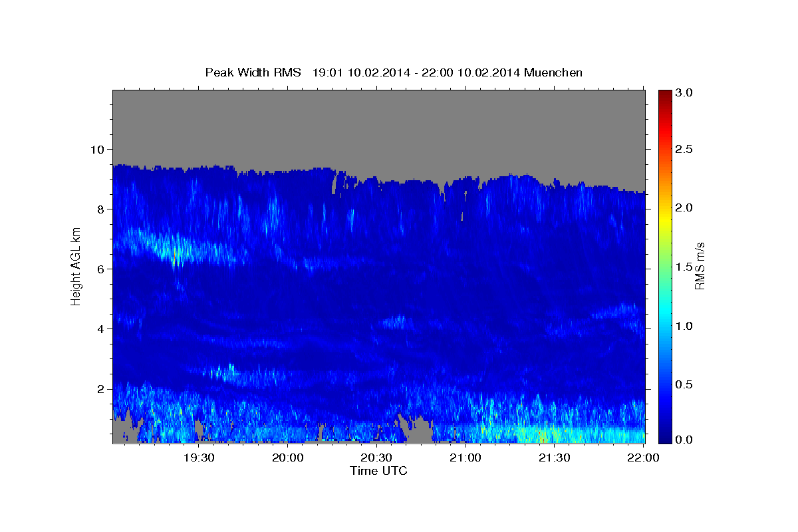This screenshot has height=532, width=798.
Task: Click the colorbar value 0.0
Action: point(684,440)
